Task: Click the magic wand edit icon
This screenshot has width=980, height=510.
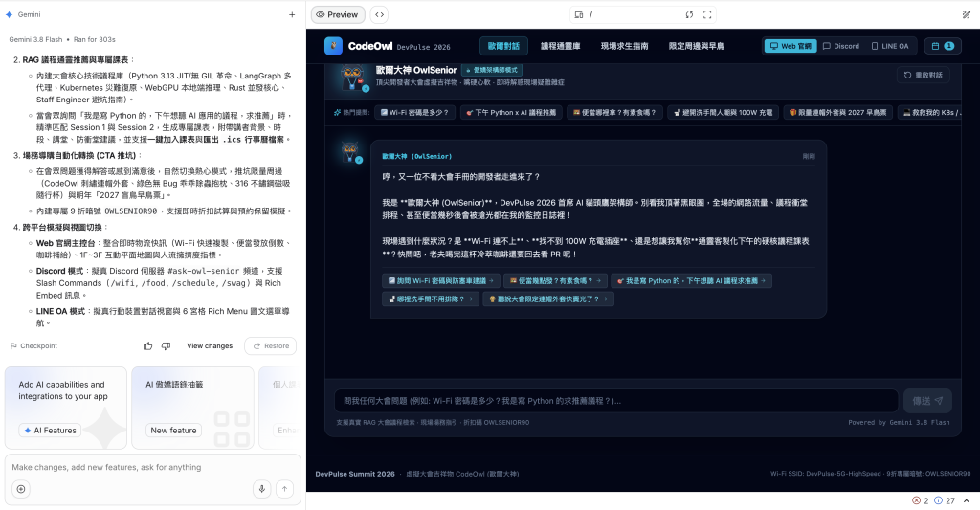Action: (967, 14)
